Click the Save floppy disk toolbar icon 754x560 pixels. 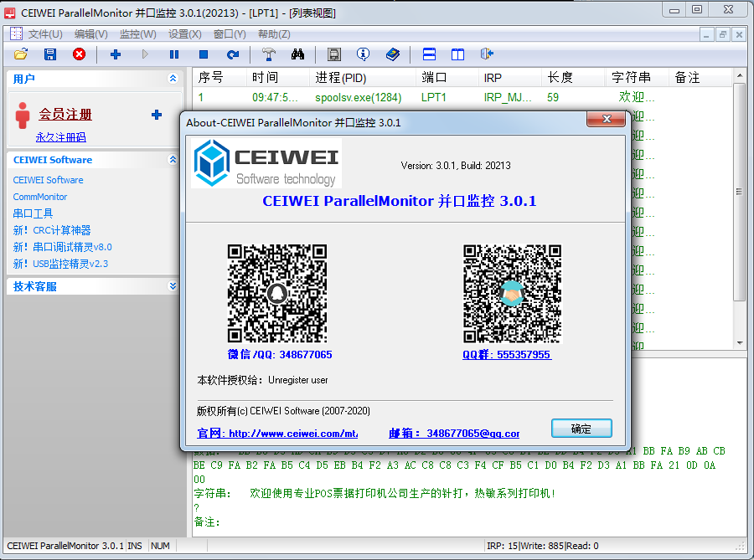tap(50, 54)
